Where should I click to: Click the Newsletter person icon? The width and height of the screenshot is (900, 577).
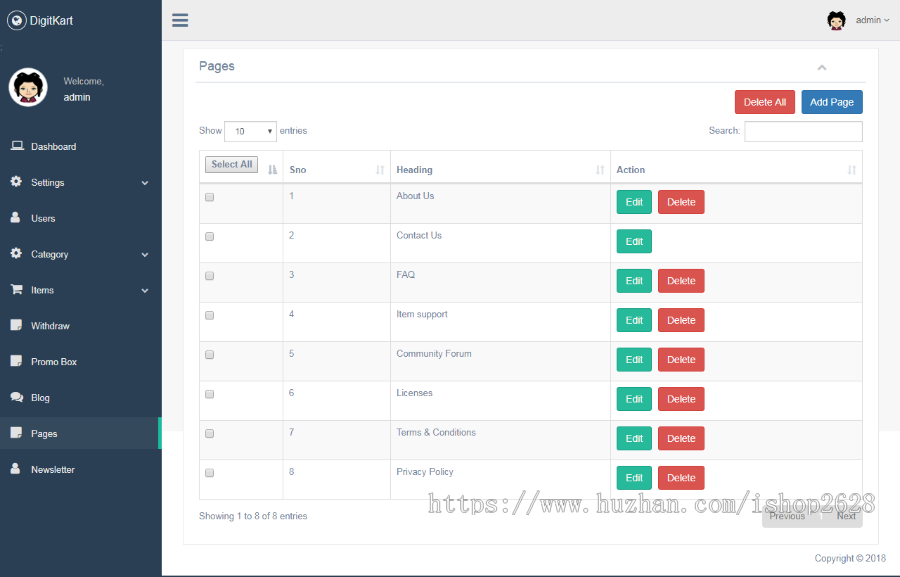point(15,468)
